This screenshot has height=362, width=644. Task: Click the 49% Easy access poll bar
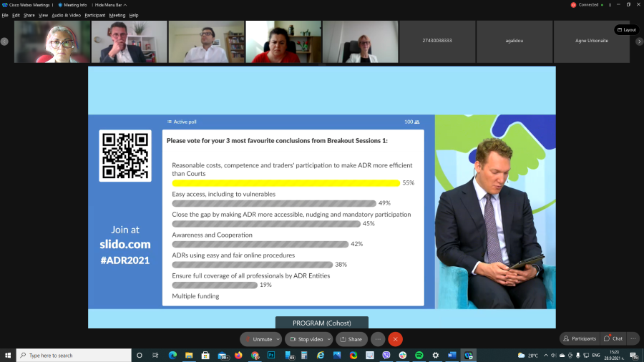point(274,203)
